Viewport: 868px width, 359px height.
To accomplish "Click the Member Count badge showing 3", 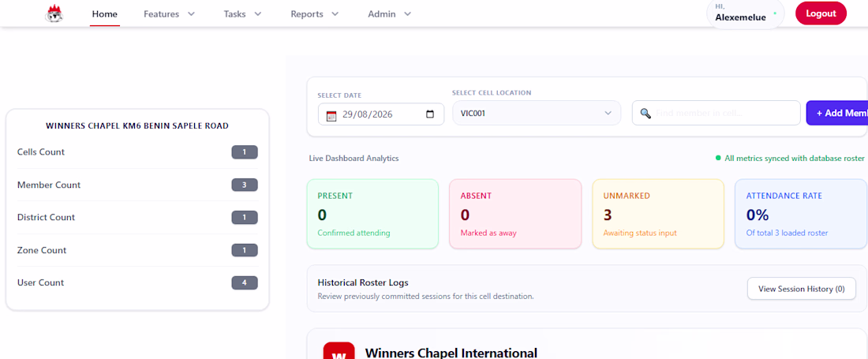I will 245,185.
